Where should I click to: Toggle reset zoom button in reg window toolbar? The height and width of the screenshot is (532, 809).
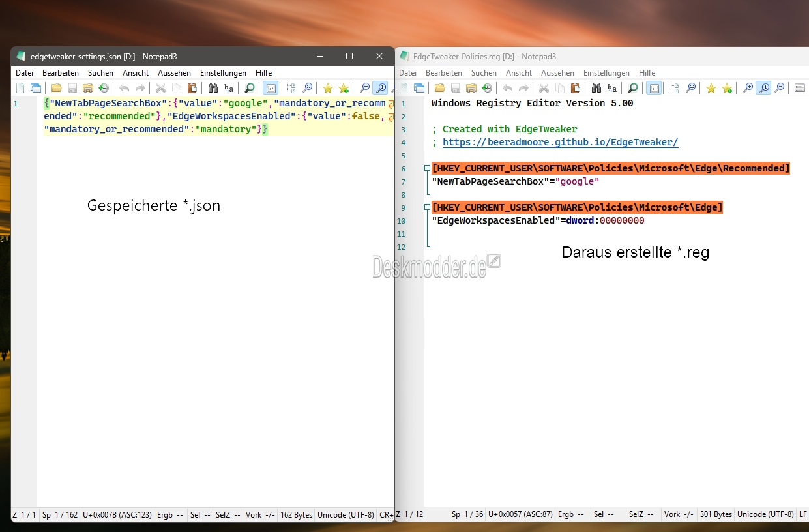pyautogui.click(x=764, y=88)
